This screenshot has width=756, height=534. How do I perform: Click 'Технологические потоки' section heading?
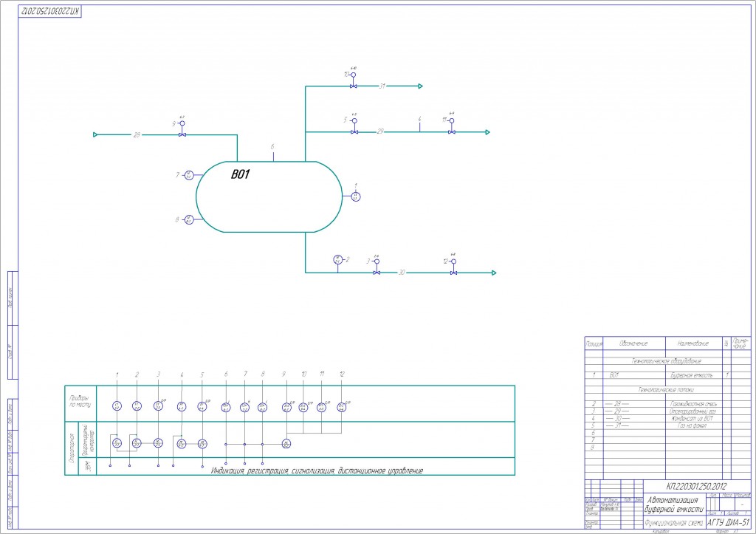click(667, 390)
